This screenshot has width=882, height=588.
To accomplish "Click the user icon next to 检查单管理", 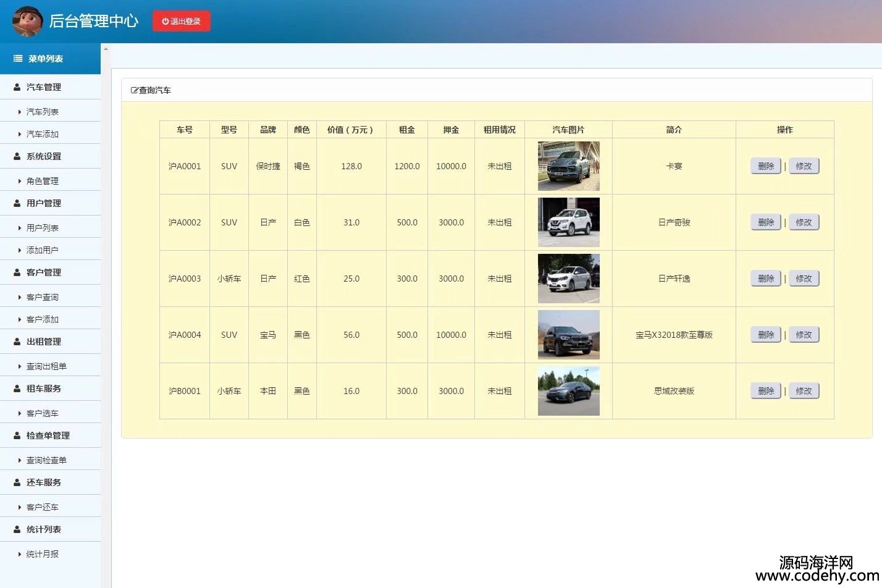I will coord(17,435).
